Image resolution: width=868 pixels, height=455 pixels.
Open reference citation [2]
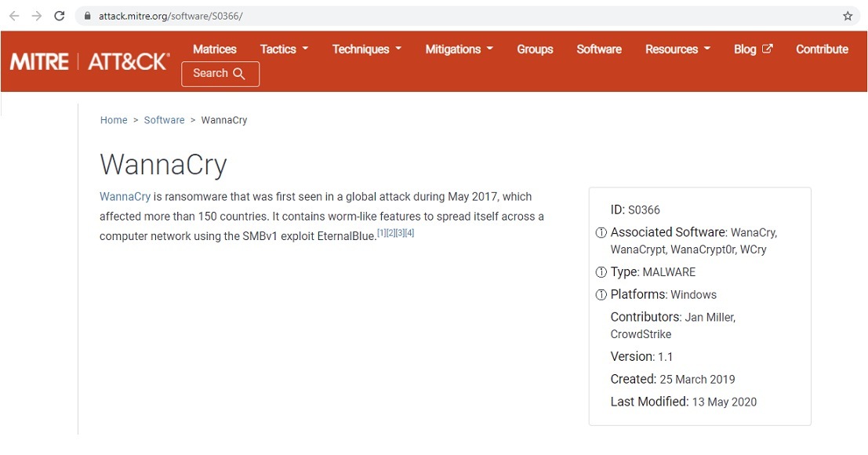[390, 233]
